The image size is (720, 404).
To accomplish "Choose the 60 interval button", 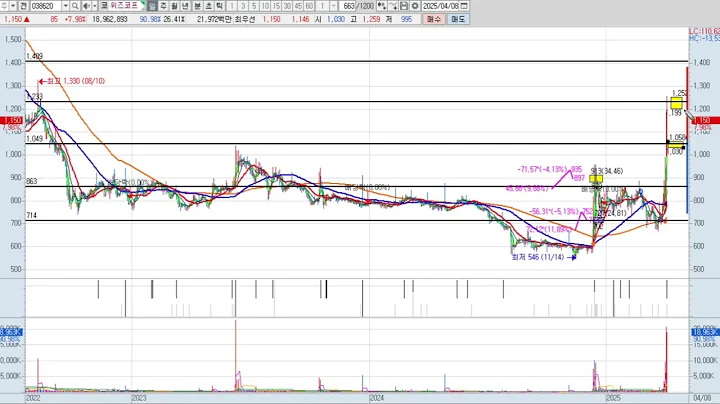I will click(x=309, y=6).
